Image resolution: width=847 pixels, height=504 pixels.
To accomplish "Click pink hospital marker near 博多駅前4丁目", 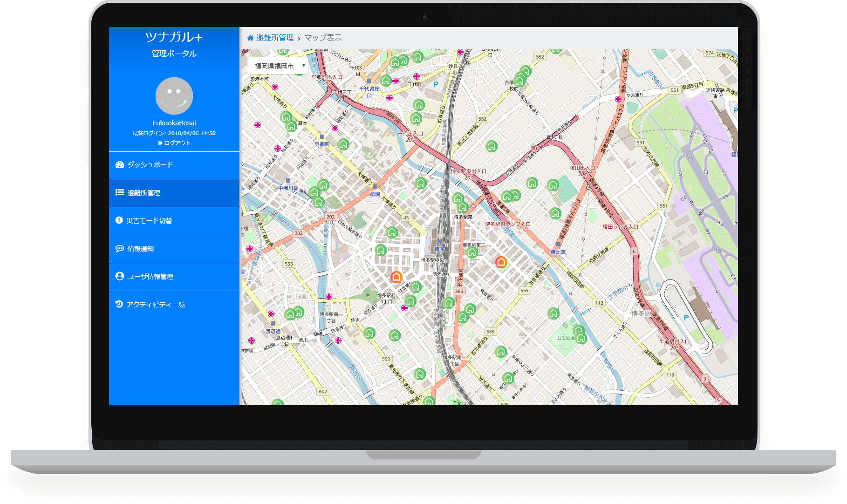I will click(404, 308).
